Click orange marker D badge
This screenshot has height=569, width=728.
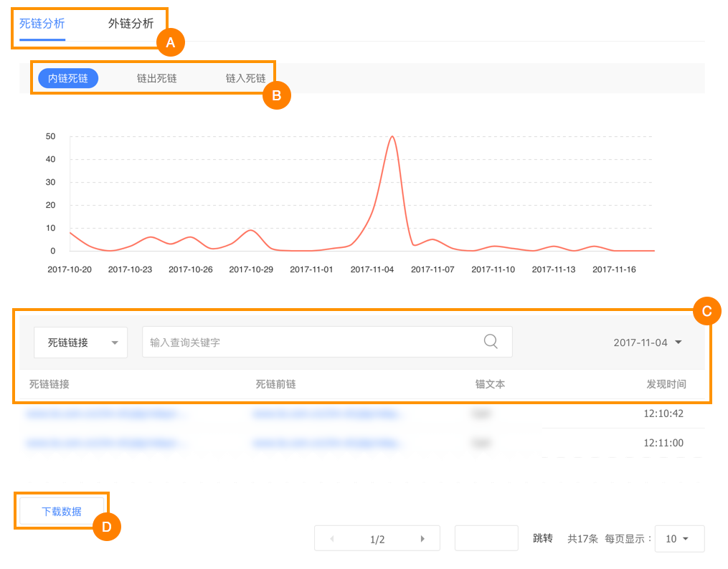click(x=107, y=527)
